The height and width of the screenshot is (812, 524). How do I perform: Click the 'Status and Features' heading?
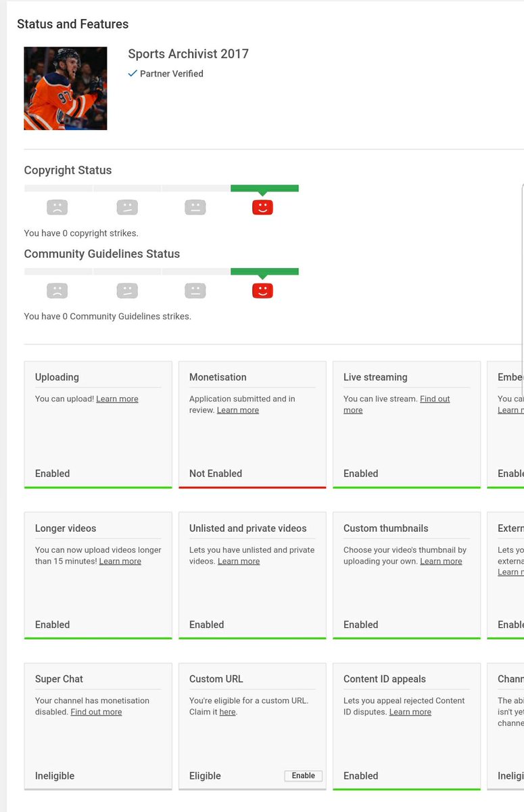tap(72, 24)
